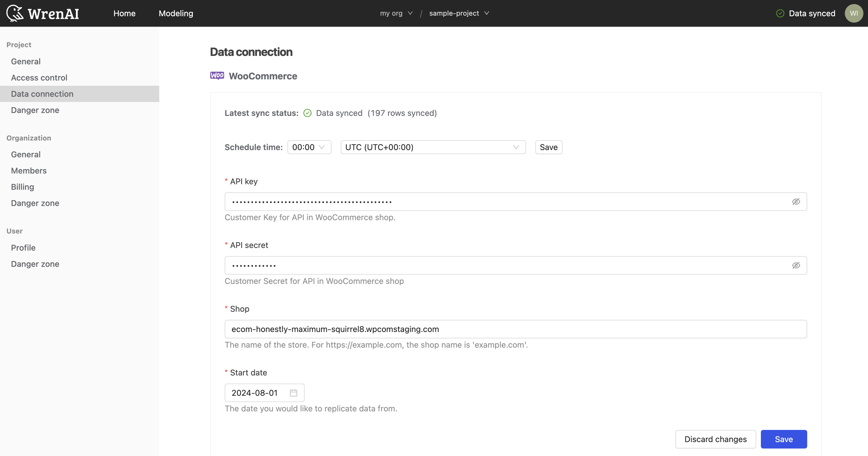Click the 'Shop' field label
This screenshot has height=456, width=868.
[x=239, y=309]
